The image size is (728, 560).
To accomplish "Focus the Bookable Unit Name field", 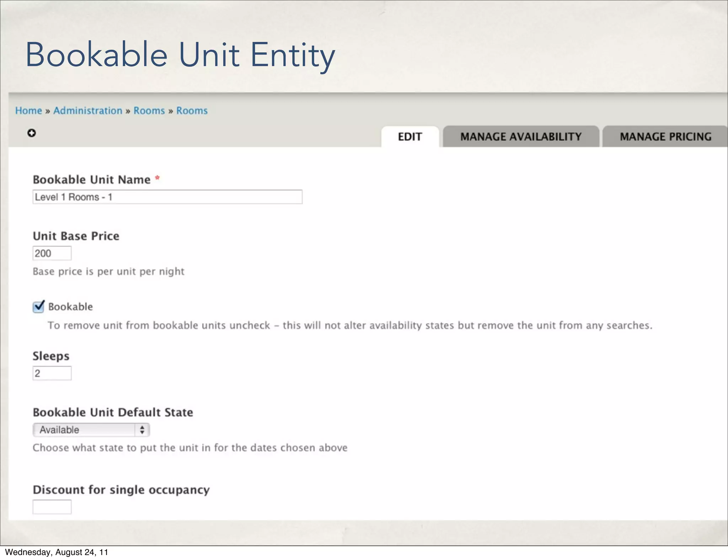I will [x=167, y=197].
